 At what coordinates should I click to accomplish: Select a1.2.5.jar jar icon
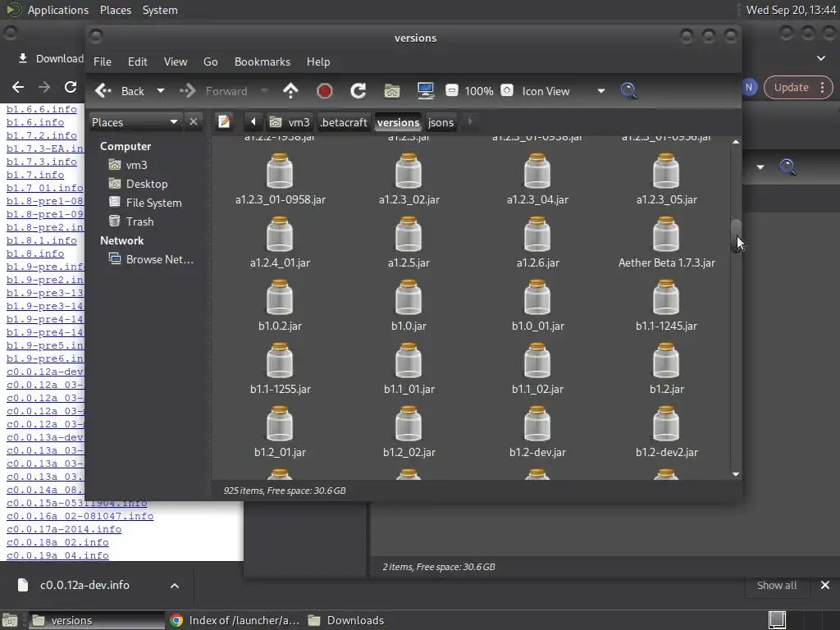[x=409, y=234]
